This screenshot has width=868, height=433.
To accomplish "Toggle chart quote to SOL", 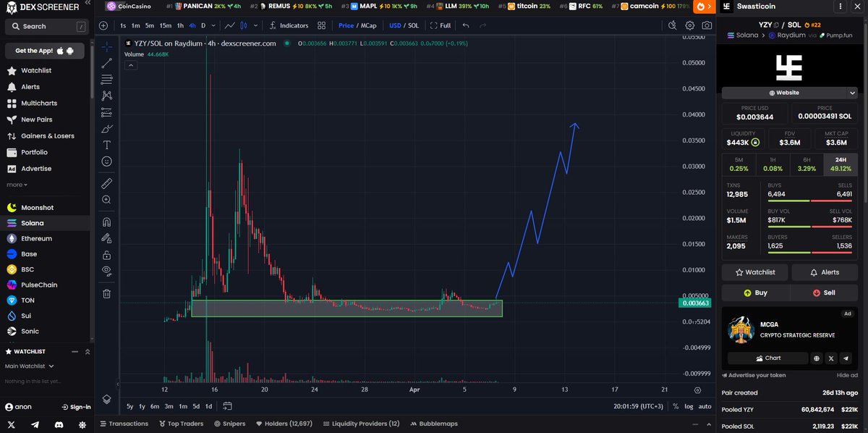I will (x=413, y=25).
